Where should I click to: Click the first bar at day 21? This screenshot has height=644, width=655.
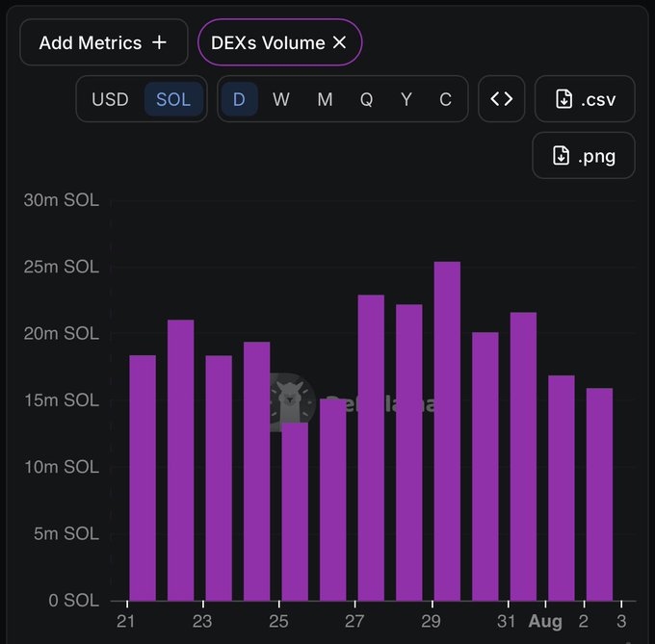click(143, 477)
